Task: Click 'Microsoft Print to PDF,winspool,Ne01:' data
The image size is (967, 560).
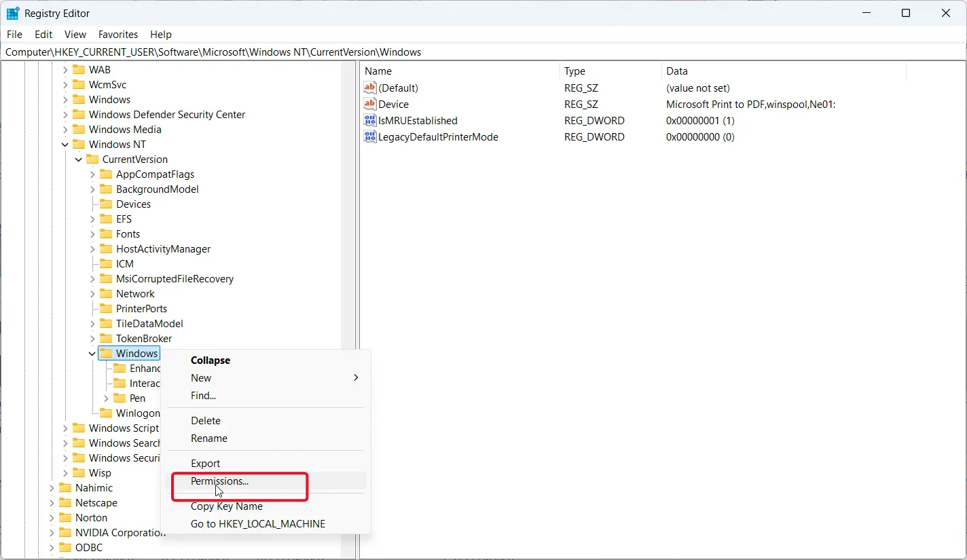Action: (x=750, y=104)
